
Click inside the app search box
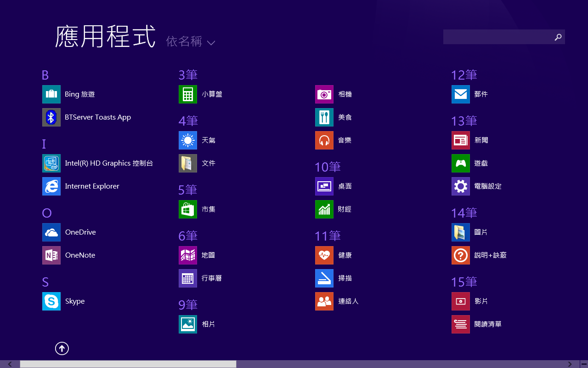pyautogui.click(x=496, y=37)
